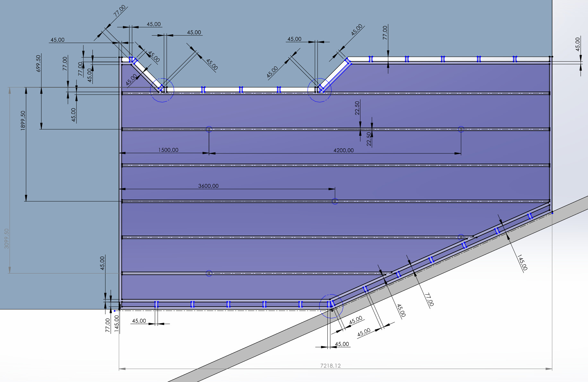Click the 77,00 dimension above the top-right beam
This screenshot has height=382, width=588.
(x=385, y=33)
